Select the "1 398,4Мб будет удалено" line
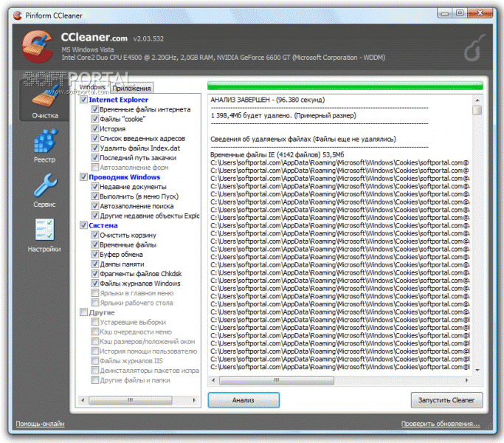Screen dimensions: 504x443 point(283,115)
